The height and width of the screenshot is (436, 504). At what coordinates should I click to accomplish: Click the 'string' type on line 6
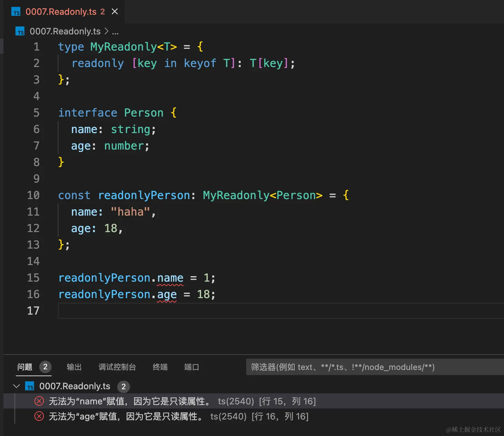click(131, 129)
